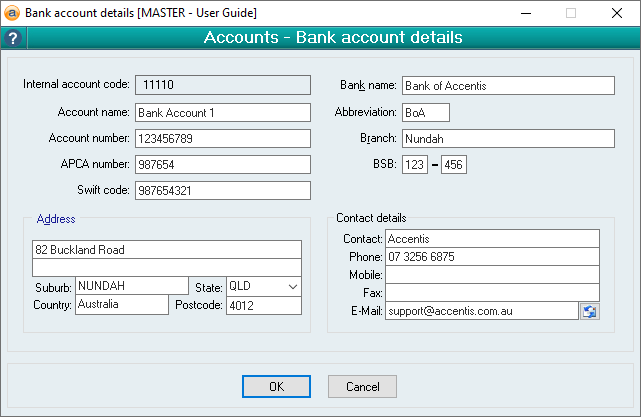
Task: Click the empty Mobile field
Action: coord(492,275)
